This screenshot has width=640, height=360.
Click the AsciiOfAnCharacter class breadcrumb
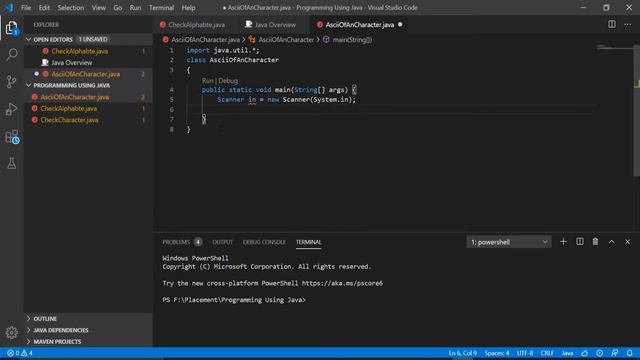286,40
